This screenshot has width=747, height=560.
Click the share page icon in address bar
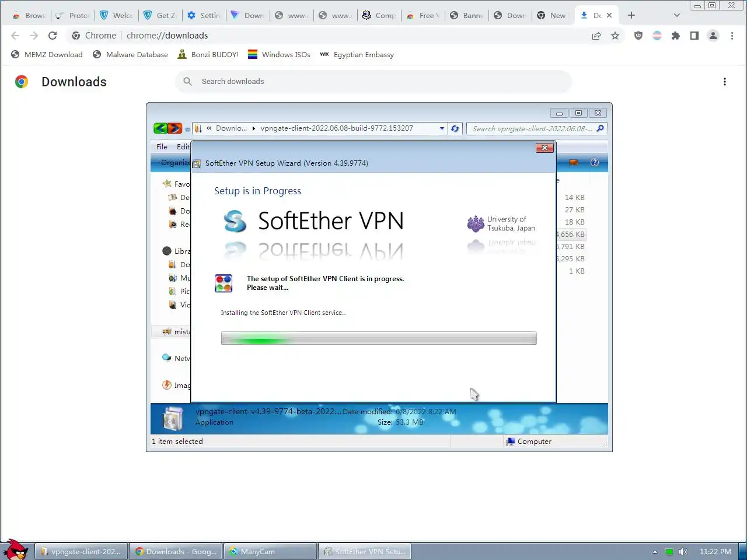pos(596,36)
